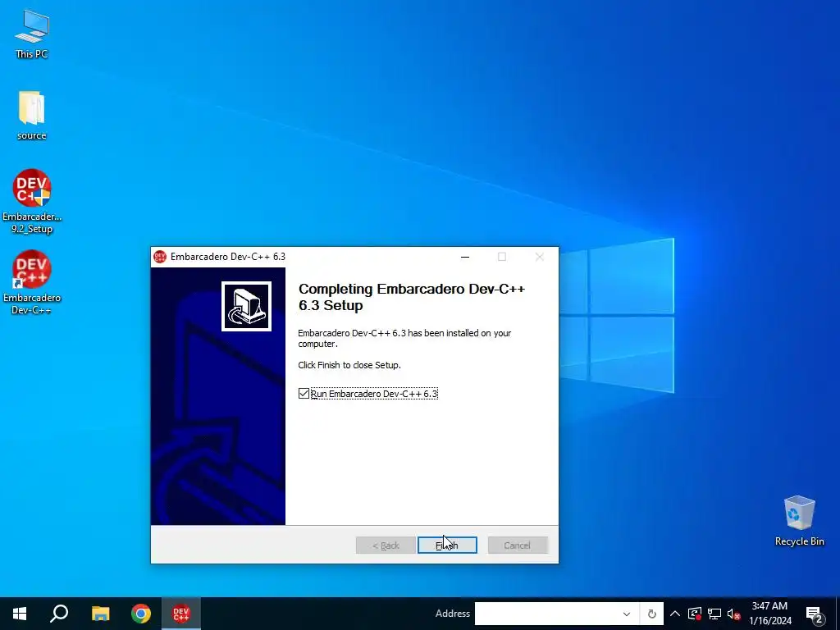Screen dimensions: 840x630
Task: Expand the Address bar dropdown arrow
Action: 626,614
